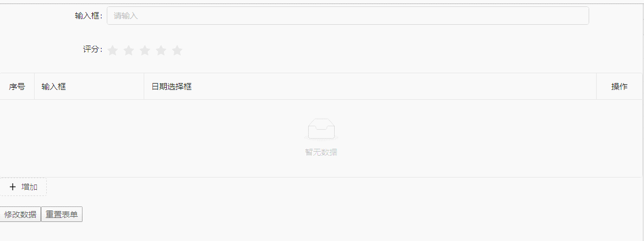The height and width of the screenshot is (241, 644).
Task: Click the empty inbox icon in table
Action: point(321,129)
